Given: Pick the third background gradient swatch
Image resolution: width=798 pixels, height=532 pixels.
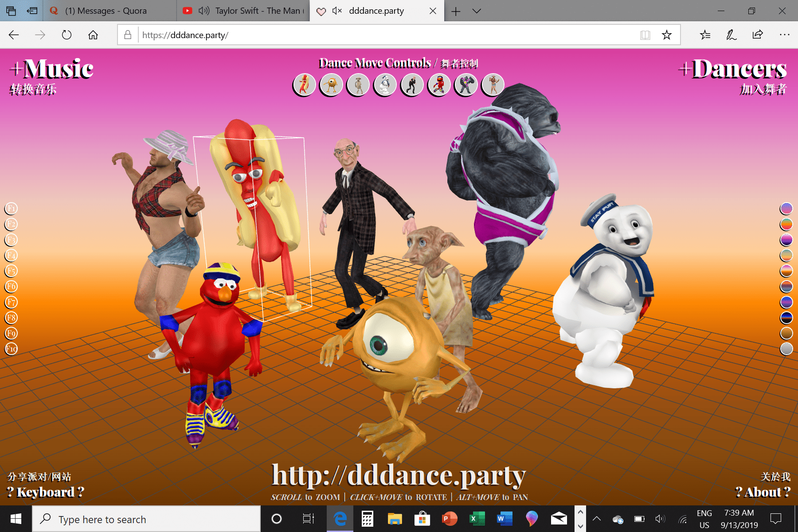Looking at the screenshot, I should (x=786, y=240).
